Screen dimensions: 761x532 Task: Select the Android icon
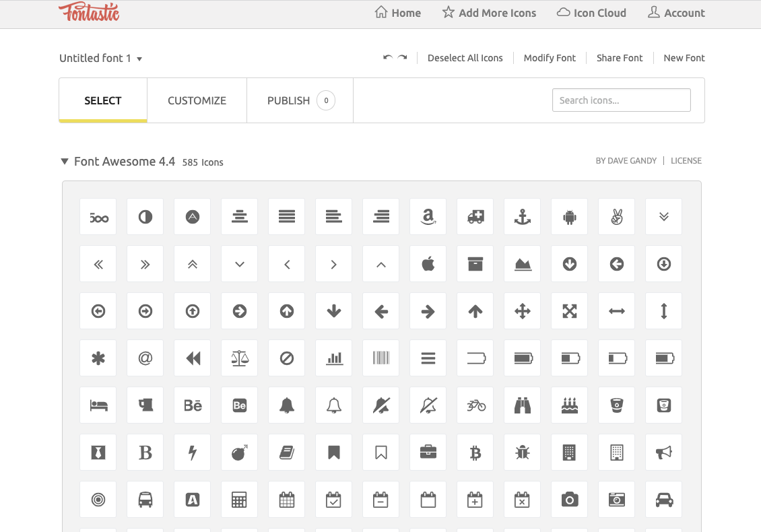coord(569,216)
